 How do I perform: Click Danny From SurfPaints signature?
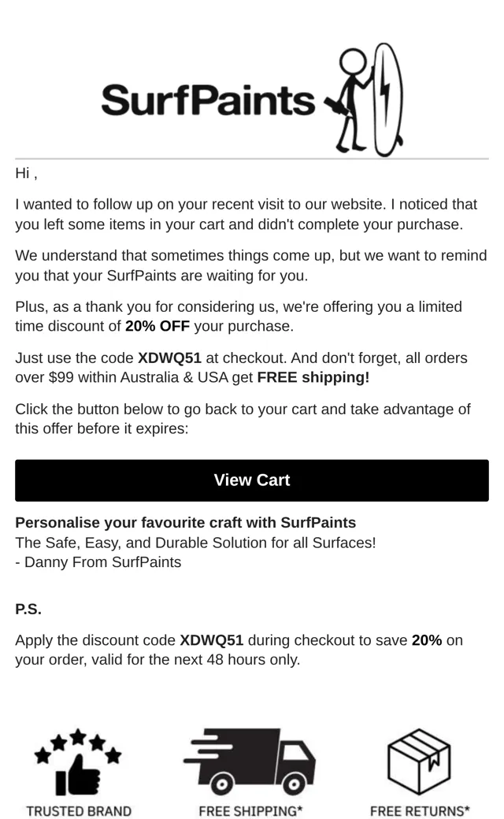point(98,562)
